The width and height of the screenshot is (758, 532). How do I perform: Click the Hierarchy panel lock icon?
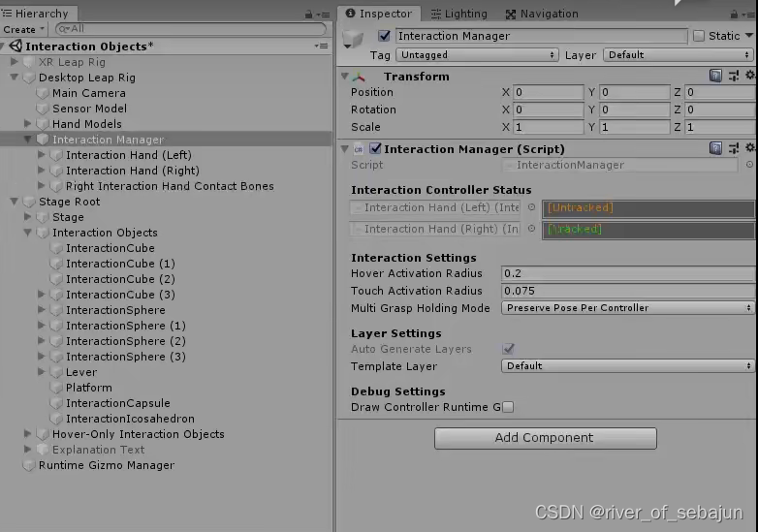(x=308, y=15)
